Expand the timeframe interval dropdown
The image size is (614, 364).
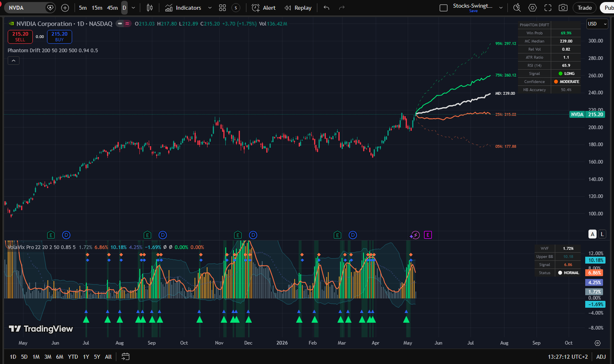click(134, 8)
